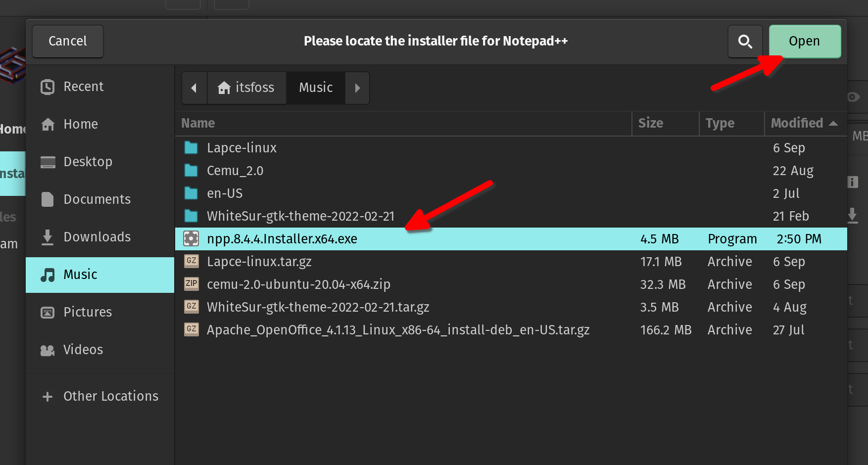Image resolution: width=868 pixels, height=465 pixels.
Task: Click the Music path bar button
Action: click(316, 88)
